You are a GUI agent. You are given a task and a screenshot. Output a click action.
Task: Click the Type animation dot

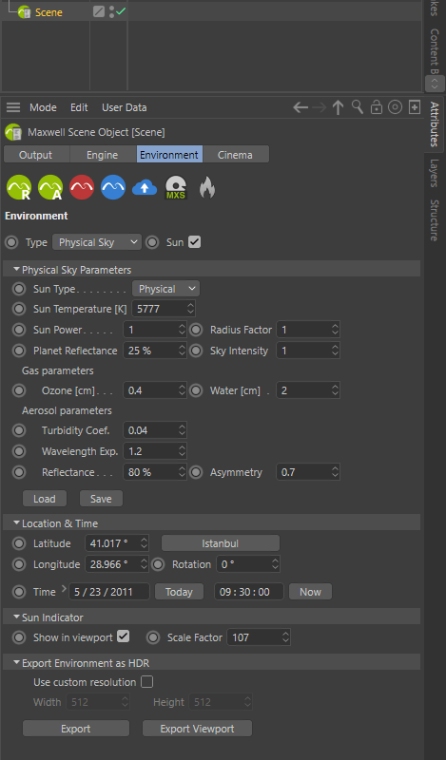coord(12,242)
